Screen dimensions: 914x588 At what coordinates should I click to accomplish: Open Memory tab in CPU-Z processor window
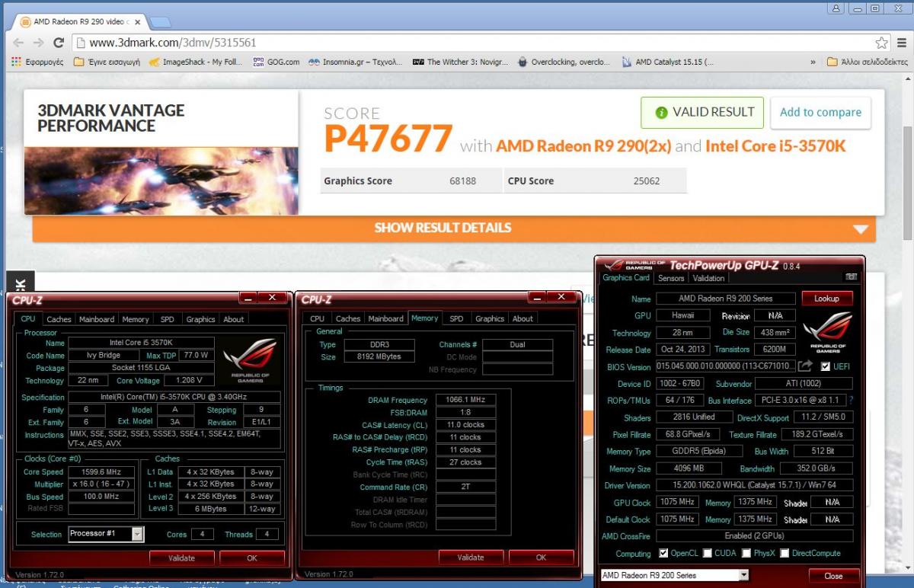coord(136,319)
